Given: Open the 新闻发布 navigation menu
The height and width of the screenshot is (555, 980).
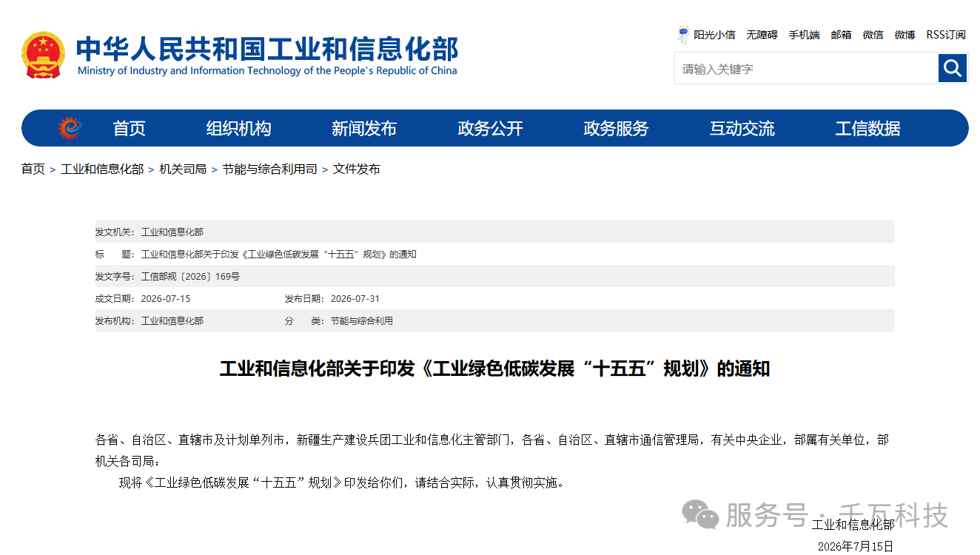Looking at the screenshot, I should [364, 129].
